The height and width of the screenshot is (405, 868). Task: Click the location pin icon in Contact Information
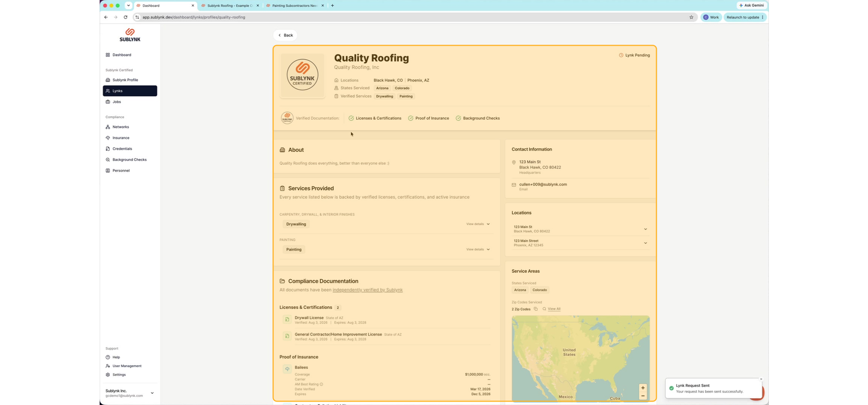click(x=514, y=162)
